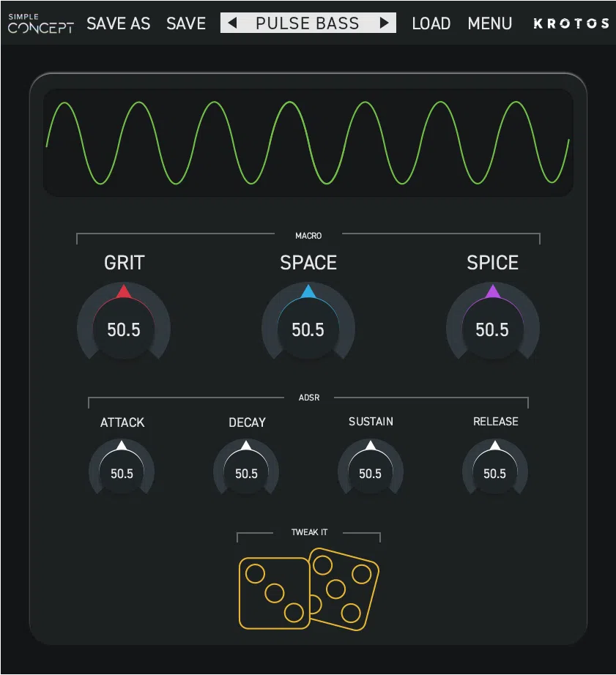Click the RELEASE envelope knob
This screenshot has height=675, width=616.
click(495, 469)
